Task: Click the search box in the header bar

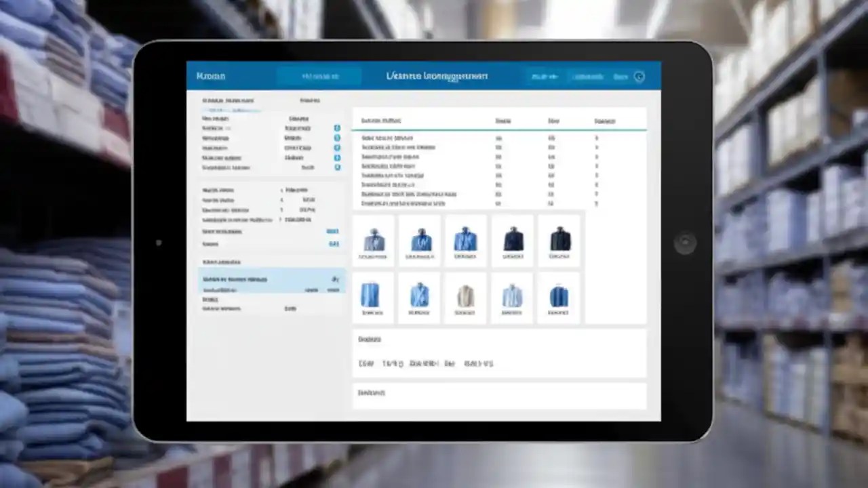Action: [319, 76]
